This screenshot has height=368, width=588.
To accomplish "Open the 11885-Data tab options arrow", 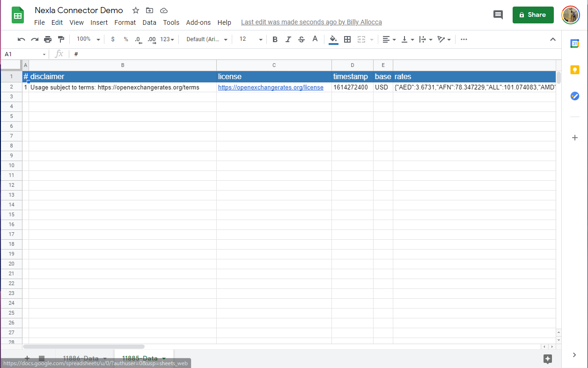I will coord(164,359).
